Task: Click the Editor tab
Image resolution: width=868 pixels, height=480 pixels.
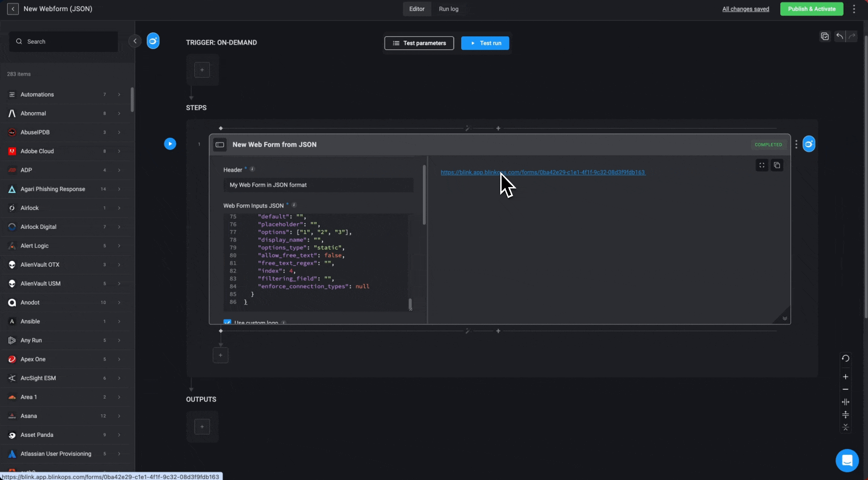Action: click(x=416, y=8)
